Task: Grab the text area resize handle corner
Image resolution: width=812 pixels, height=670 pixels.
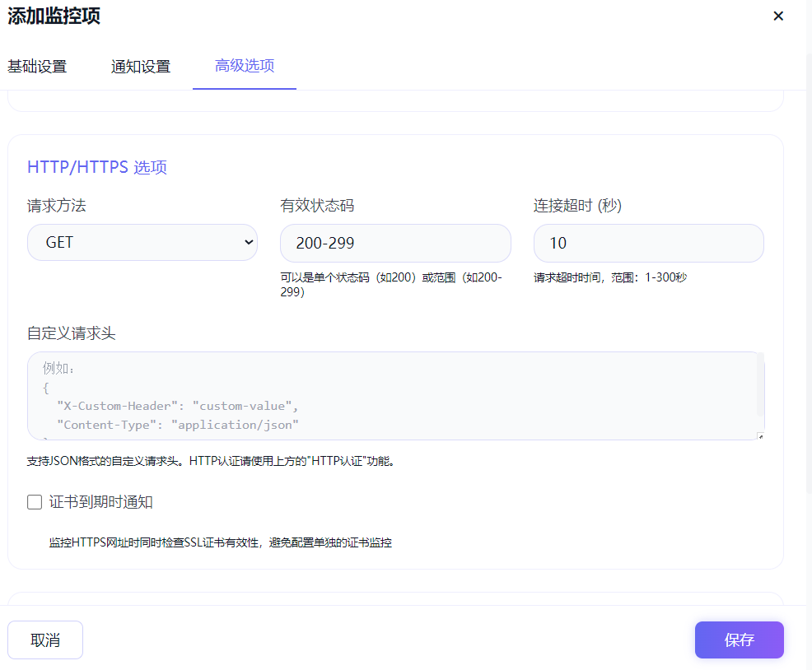Action: (759, 436)
